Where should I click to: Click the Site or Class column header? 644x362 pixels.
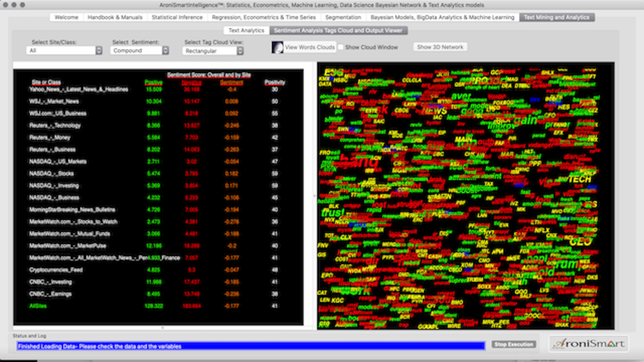[46, 82]
